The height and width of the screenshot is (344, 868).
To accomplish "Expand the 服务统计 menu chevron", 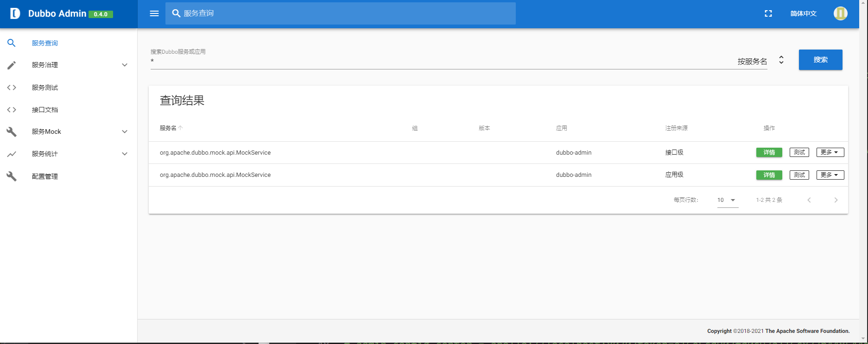I will click(125, 154).
